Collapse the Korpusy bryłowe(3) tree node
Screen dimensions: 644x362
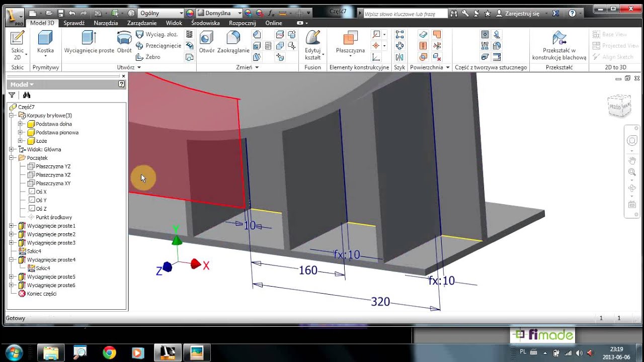coord(12,116)
